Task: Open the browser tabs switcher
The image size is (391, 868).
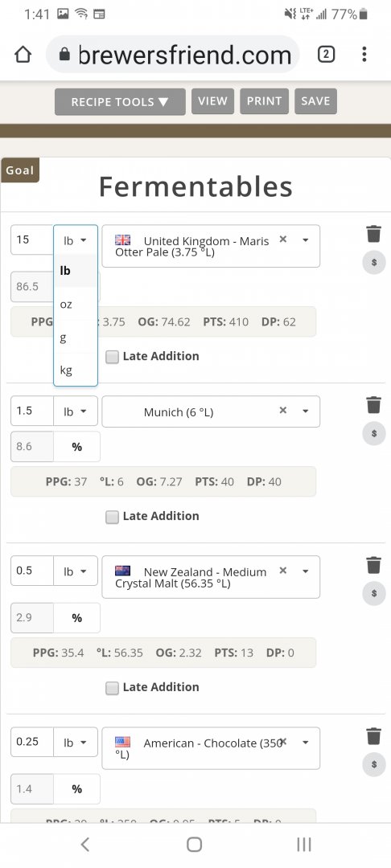Action: point(326,55)
